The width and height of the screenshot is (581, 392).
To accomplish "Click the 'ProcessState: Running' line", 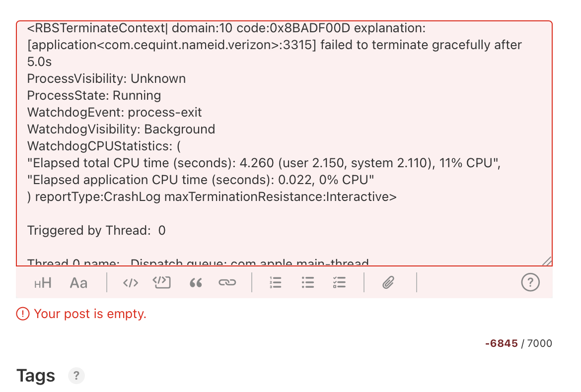I will coord(94,95).
